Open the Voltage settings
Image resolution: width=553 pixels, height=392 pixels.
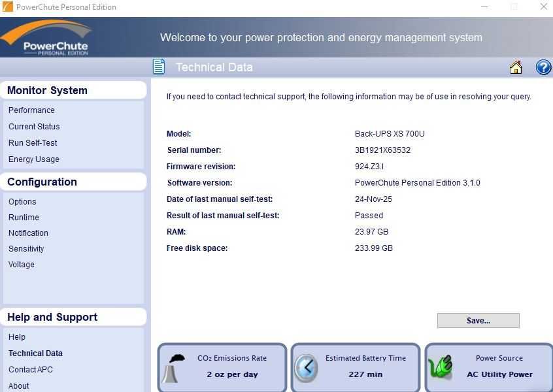pos(21,265)
